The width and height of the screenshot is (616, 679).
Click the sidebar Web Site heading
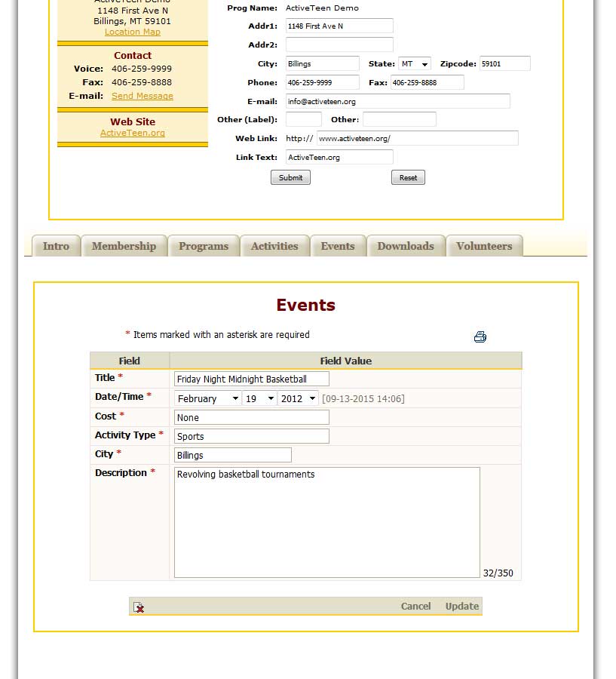pos(133,121)
